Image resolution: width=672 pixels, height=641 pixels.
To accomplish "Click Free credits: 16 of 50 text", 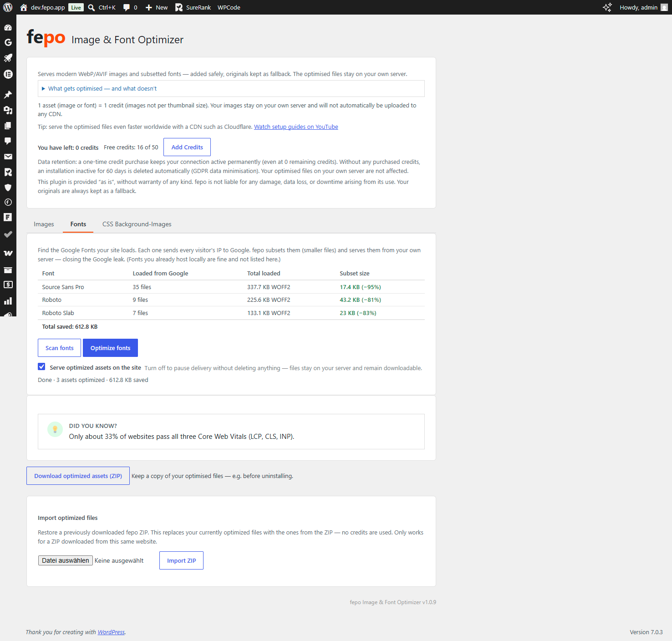I will tap(131, 147).
